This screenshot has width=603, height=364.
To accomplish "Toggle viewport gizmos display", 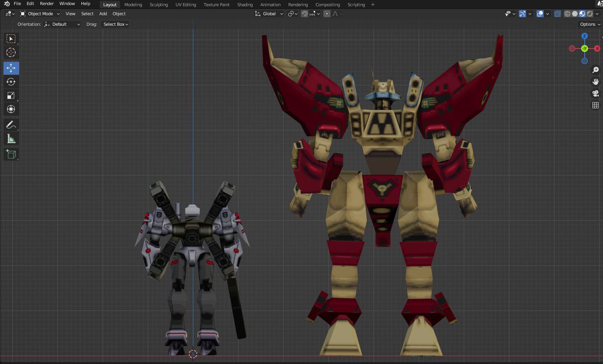I will pyautogui.click(x=523, y=14).
